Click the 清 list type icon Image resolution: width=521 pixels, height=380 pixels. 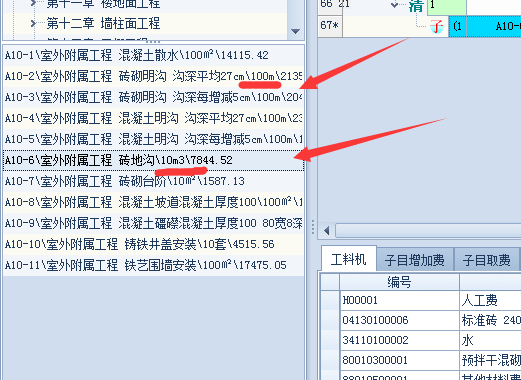416,5
